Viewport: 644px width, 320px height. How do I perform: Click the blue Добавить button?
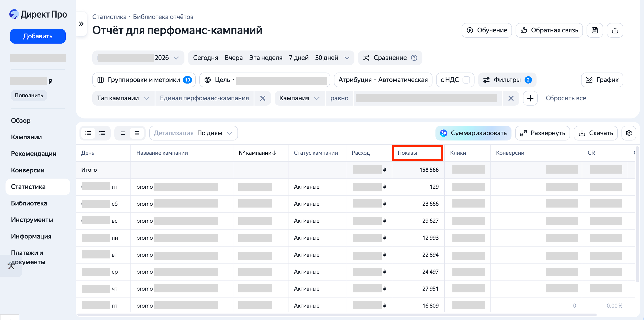coord(38,36)
